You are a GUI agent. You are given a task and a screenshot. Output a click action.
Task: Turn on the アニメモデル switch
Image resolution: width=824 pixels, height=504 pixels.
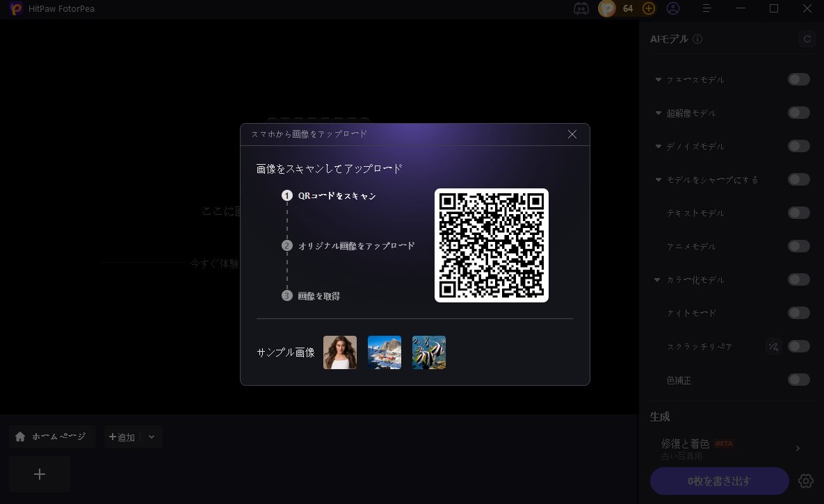799,247
